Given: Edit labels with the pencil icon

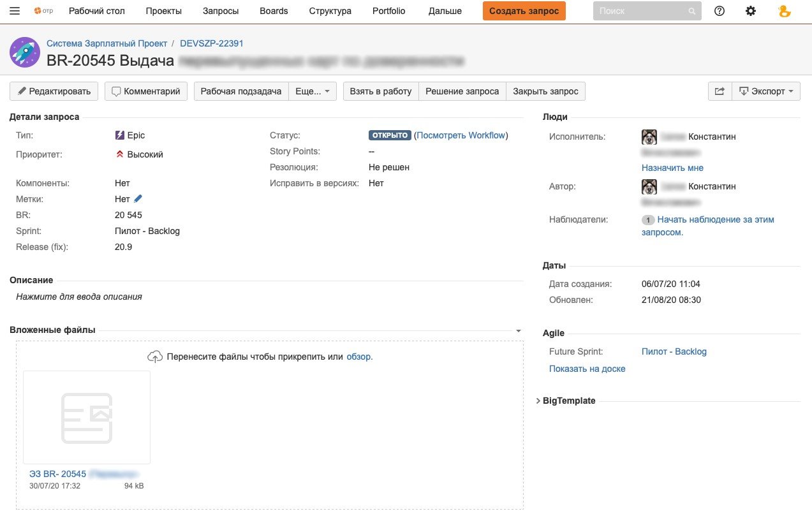Looking at the screenshot, I should click(x=138, y=199).
